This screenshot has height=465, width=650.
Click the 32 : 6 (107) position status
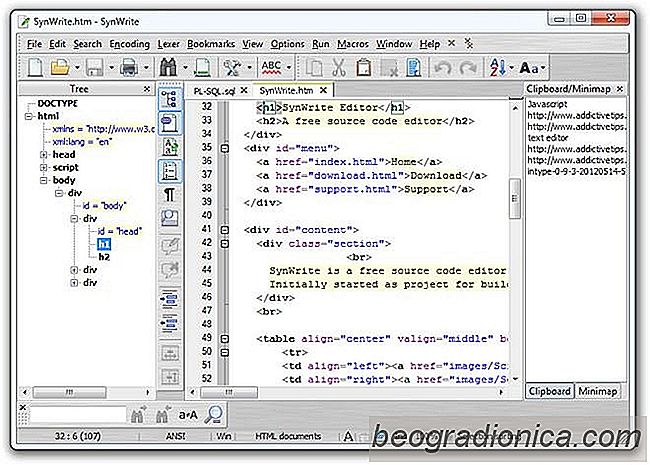(78, 436)
